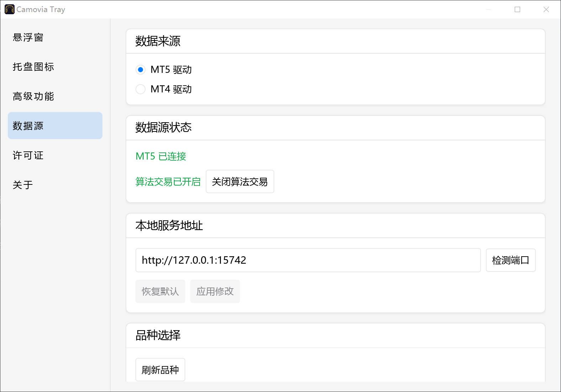
Task: Open the 关于 sidebar section
Action: coord(55,185)
